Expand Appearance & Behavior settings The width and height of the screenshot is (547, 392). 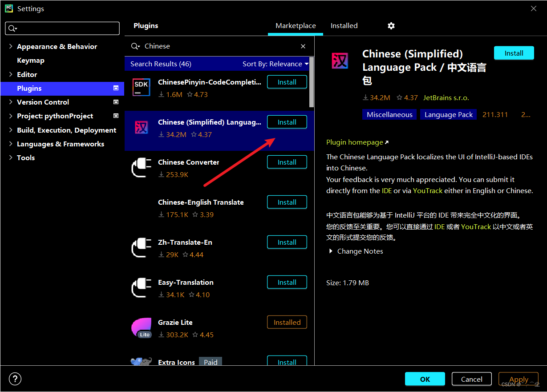(x=11, y=46)
